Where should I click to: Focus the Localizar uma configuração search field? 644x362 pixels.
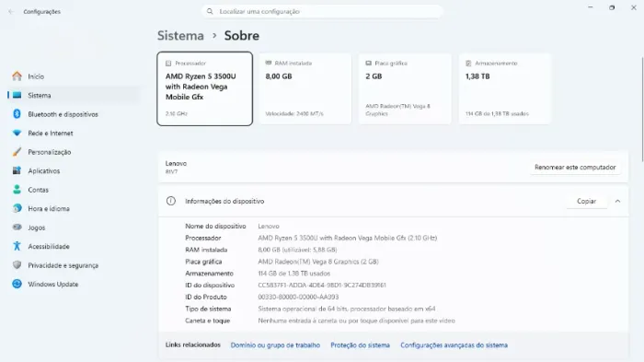point(322,12)
